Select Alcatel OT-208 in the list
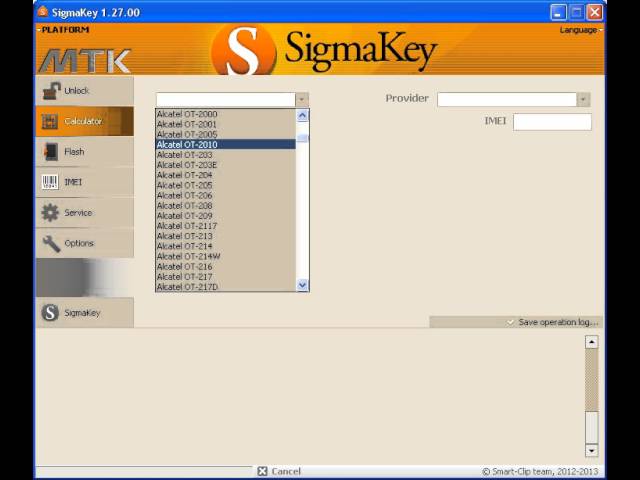The image size is (640, 480). pos(226,206)
